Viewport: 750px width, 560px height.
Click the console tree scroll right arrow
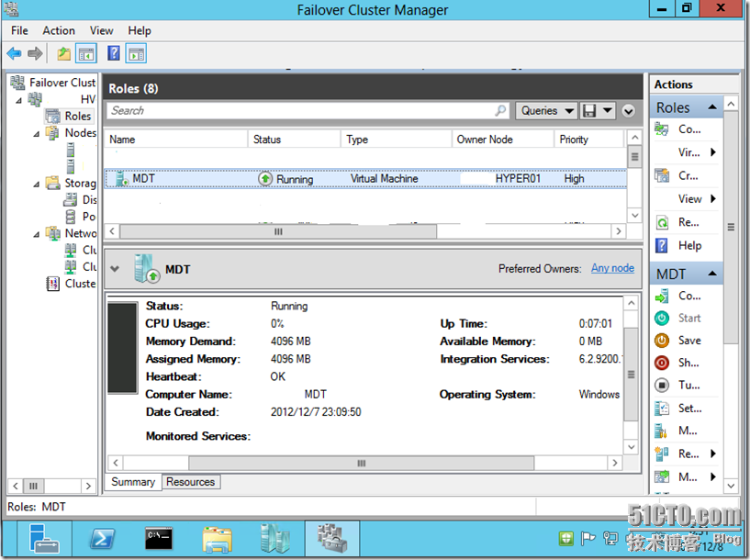(x=88, y=486)
